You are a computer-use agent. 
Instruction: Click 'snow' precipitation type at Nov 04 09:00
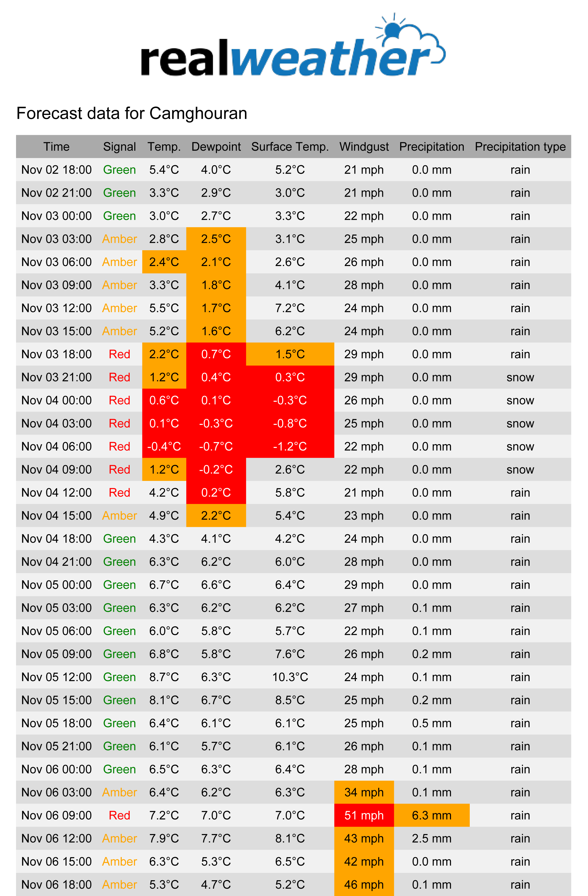click(x=520, y=469)
